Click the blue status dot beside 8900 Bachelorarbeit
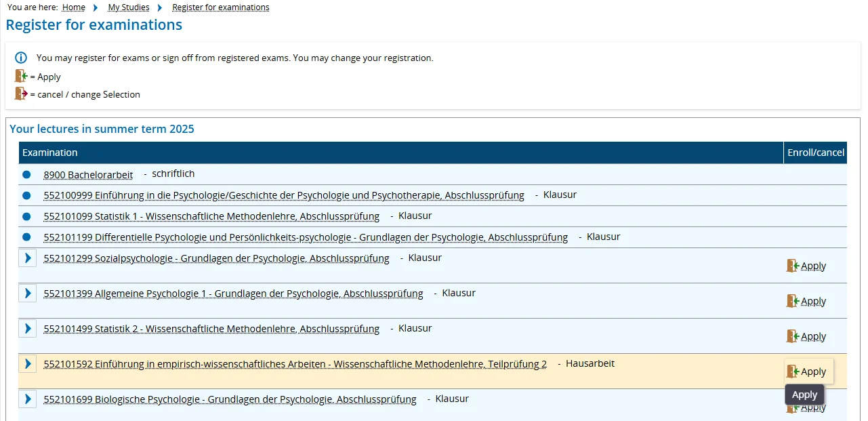The image size is (868, 421). 26,174
